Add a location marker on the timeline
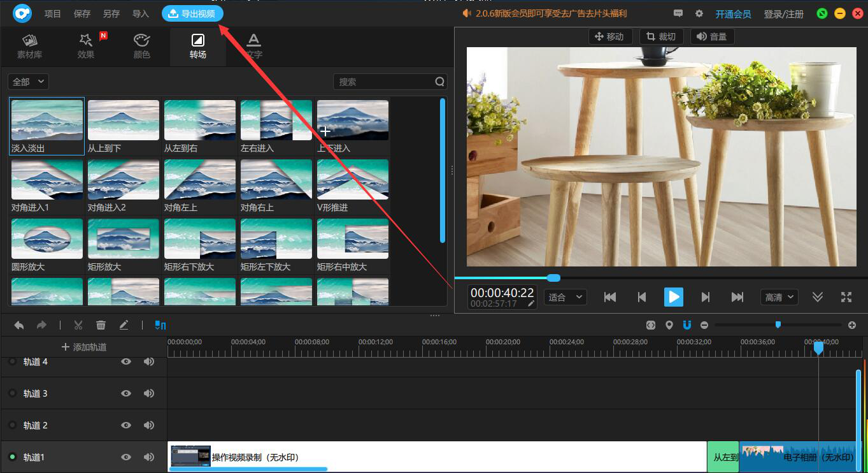 pyautogui.click(x=669, y=325)
